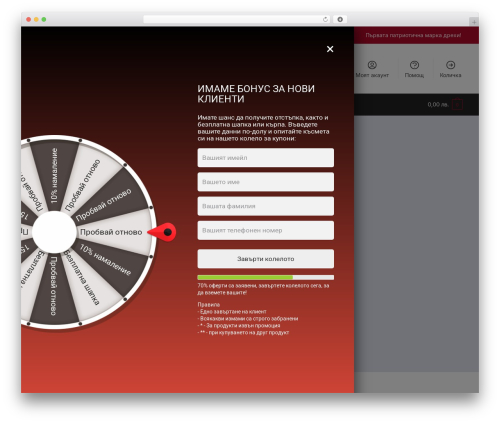This screenshot has height=423, width=500.
Task: Click the 'Вашият телефонен номер' phone field
Action: (265, 230)
